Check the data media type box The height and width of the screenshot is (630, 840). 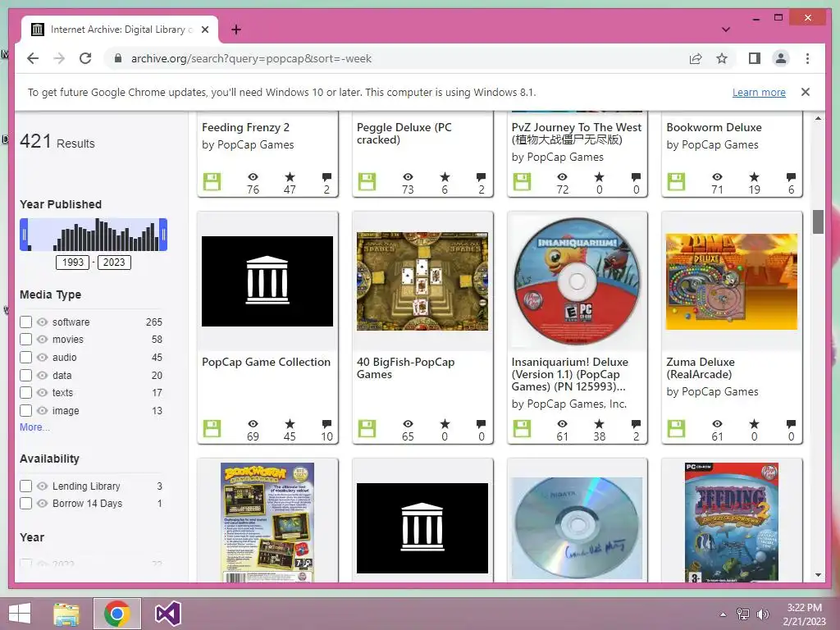[25, 375]
